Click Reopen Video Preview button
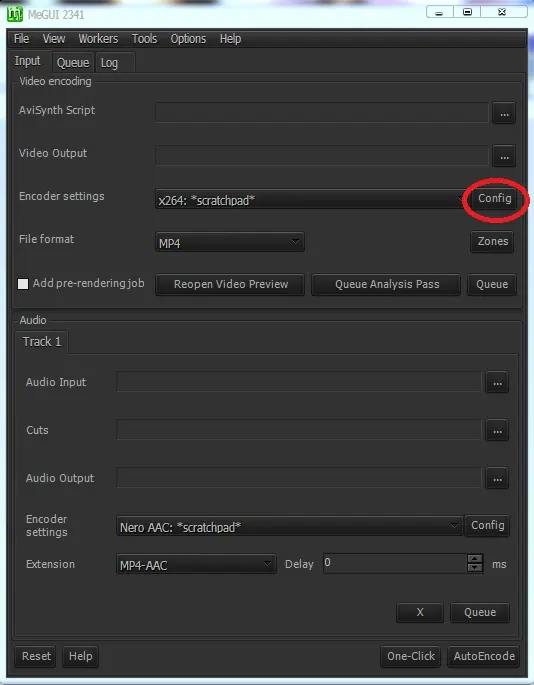Screen dimensions: 534x685 230,284
